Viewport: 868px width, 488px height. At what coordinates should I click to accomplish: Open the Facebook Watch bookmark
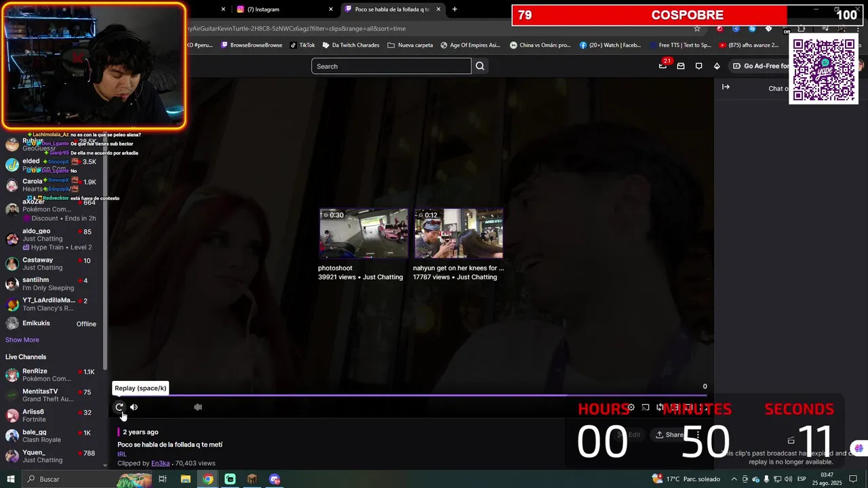tap(610, 45)
